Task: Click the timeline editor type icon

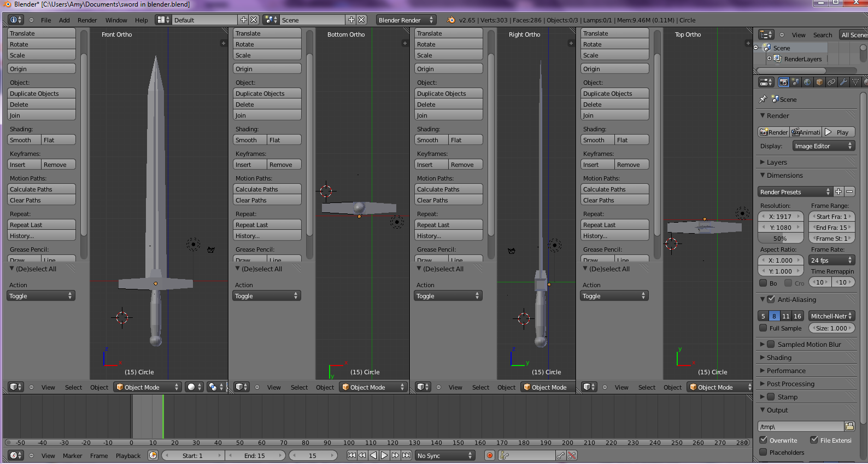Action: (x=15, y=455)
